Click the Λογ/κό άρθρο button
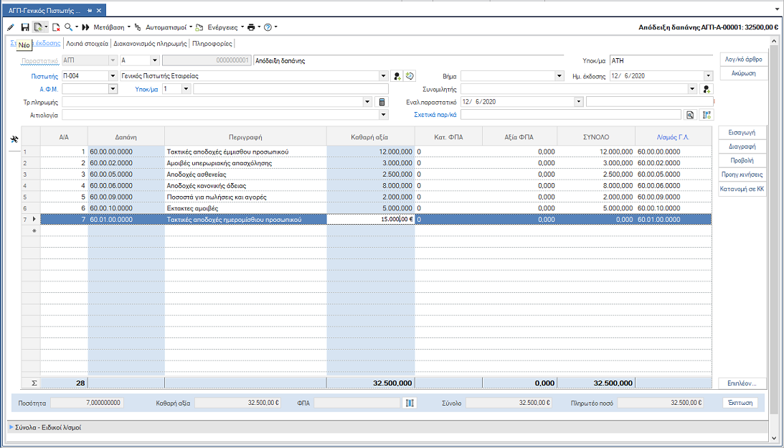The image size is (784, 448). coord(743,60)
